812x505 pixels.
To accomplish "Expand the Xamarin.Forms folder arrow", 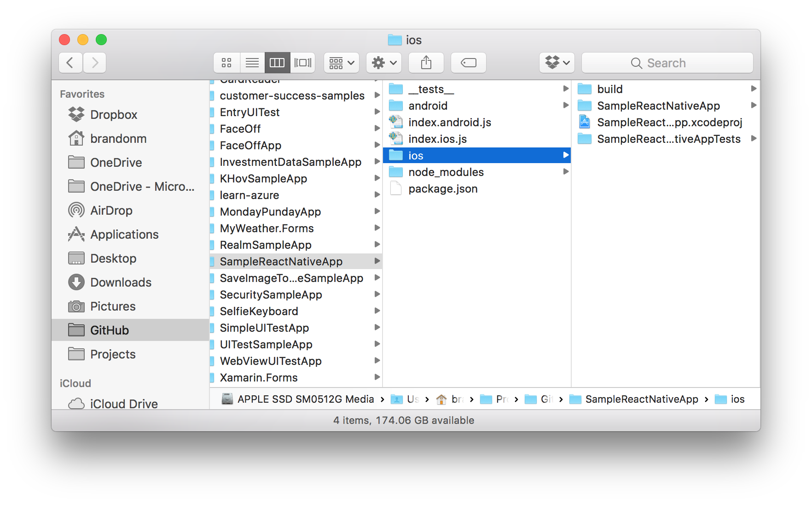I will click(x=377, y=377).
